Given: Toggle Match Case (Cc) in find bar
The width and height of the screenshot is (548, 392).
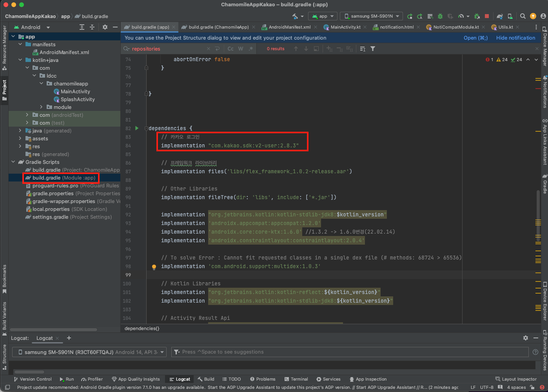Looking at the screenshot, I should point(230,49).
